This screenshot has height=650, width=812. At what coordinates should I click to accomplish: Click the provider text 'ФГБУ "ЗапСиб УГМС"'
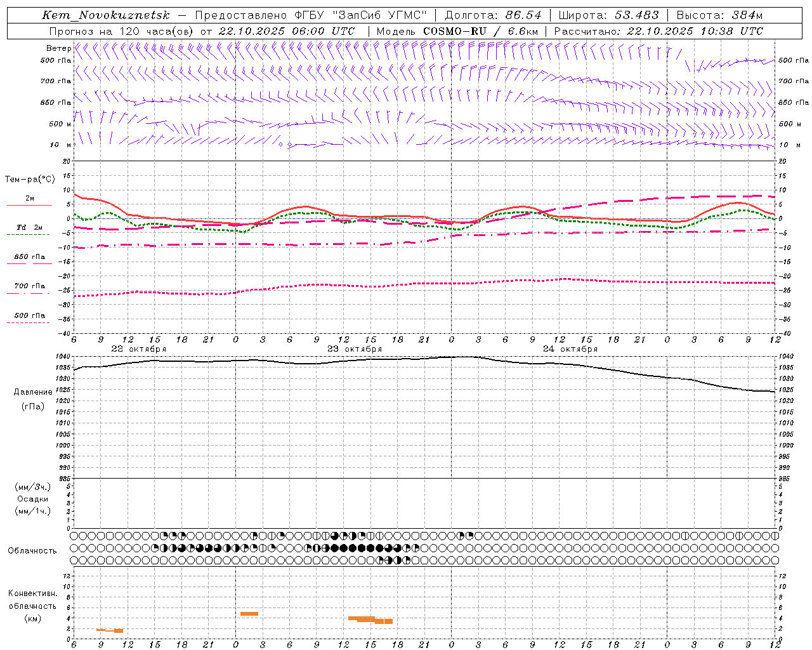(x=362, y=15)
